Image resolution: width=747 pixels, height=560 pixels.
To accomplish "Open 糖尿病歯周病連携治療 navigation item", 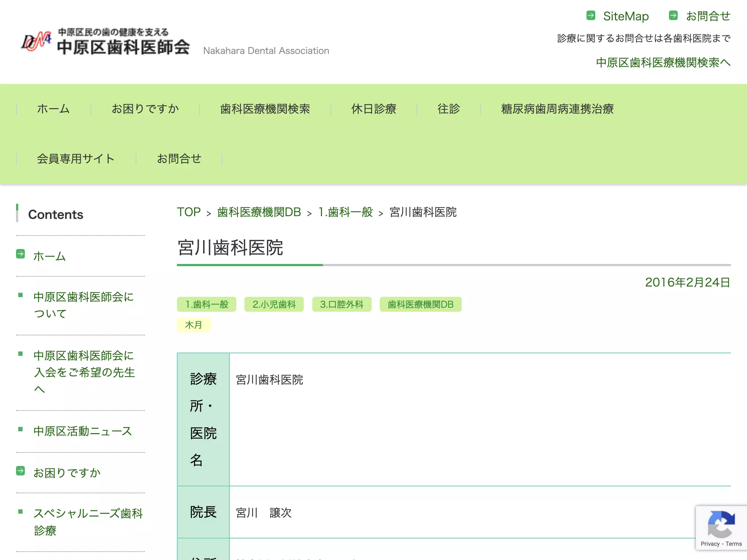I will [x=557, y=109].
